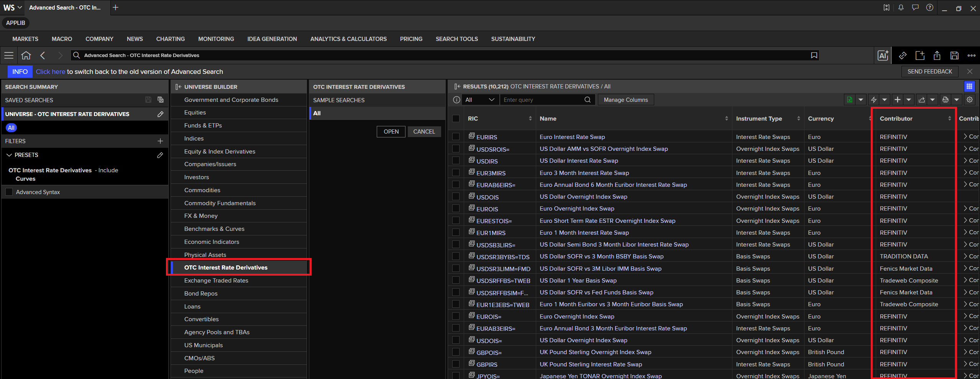The height and width of the screenshot is (379, 980).
Task: Click the plus add icon in results toolbar
Action: click(x=898, y=100)
